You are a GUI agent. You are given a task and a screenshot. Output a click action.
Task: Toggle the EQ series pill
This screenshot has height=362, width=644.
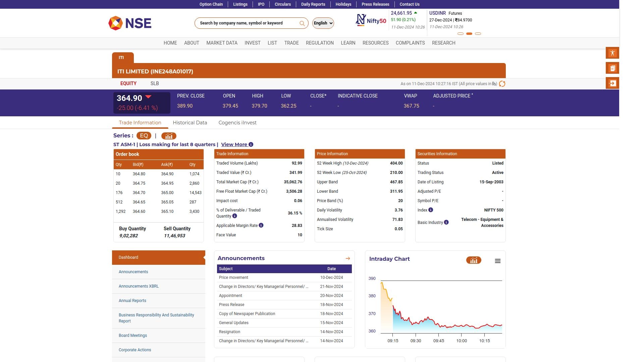tap(144, 136)
